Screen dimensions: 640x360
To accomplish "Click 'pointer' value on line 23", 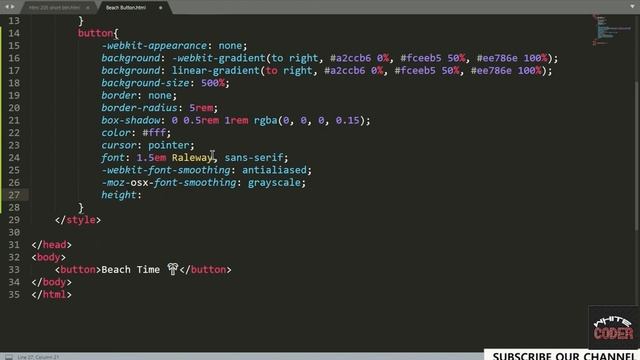I will tap(169, 145).
